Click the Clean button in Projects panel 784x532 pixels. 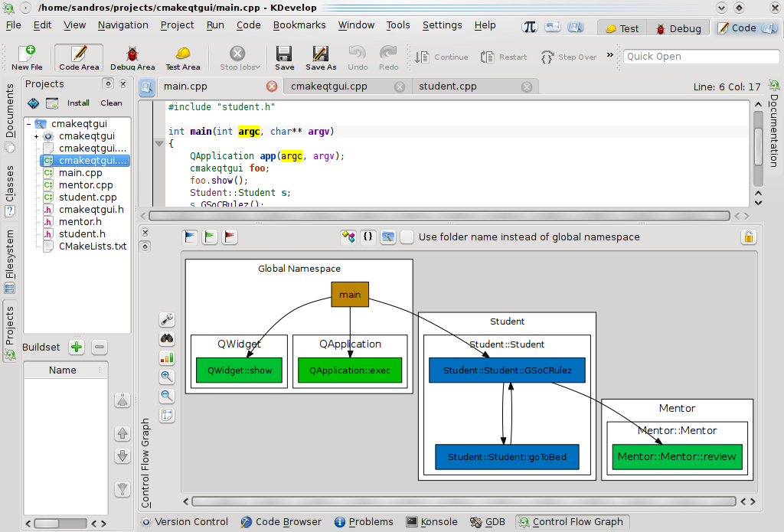point(111,103)
